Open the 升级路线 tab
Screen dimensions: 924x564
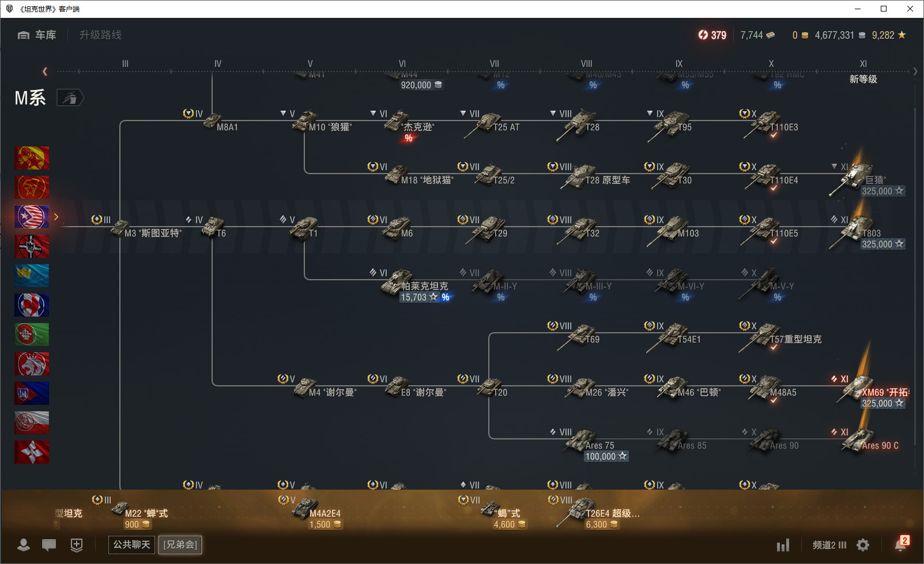coord(100,35)
